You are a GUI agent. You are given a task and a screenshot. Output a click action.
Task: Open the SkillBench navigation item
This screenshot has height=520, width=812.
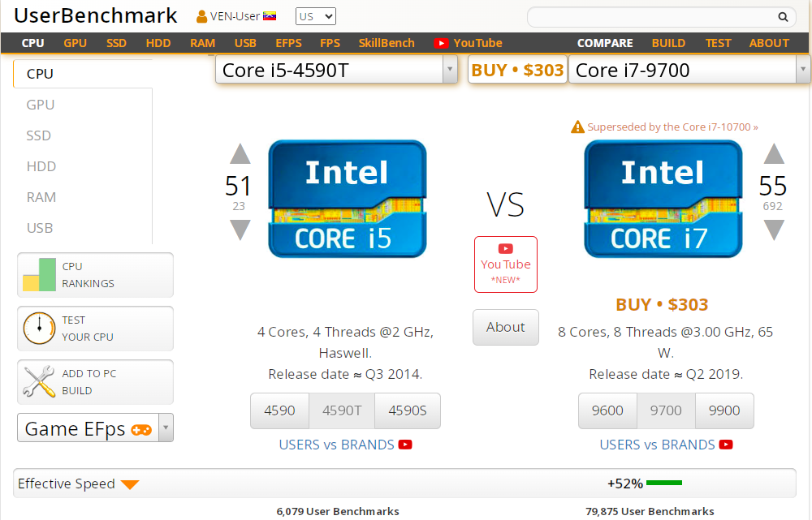387,44
